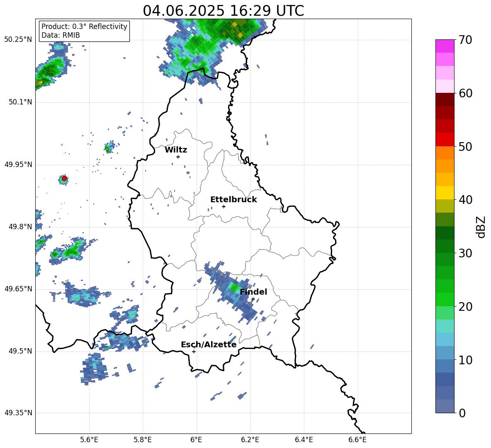Click the Findel station cross marker
This screenshot has width=491, height=448.
253,299
